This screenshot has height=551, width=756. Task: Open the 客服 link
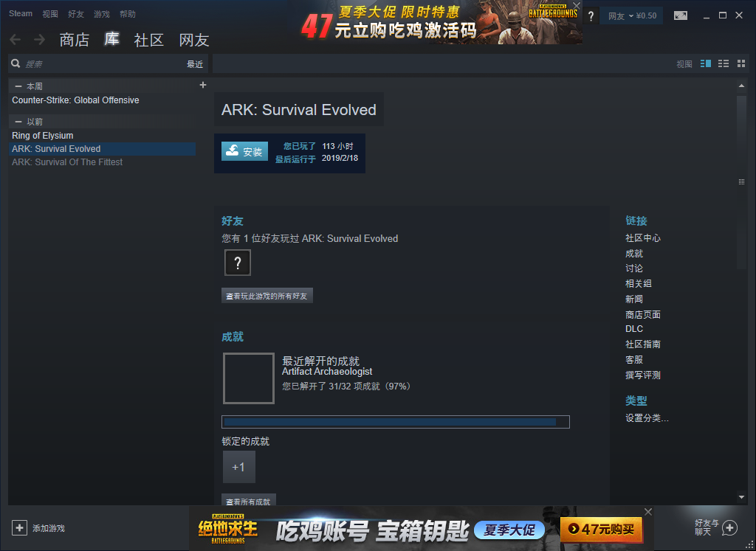tap(634, 360)
